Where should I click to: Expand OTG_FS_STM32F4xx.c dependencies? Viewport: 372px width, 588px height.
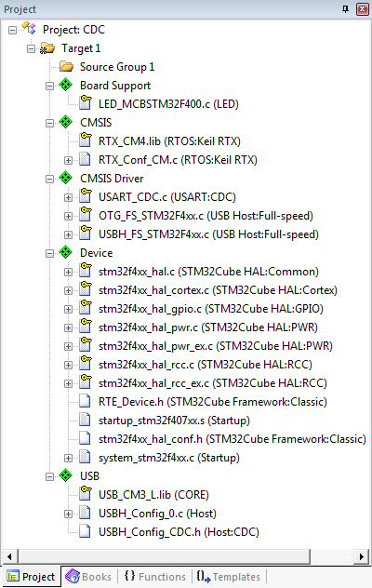tap(68, 217)
